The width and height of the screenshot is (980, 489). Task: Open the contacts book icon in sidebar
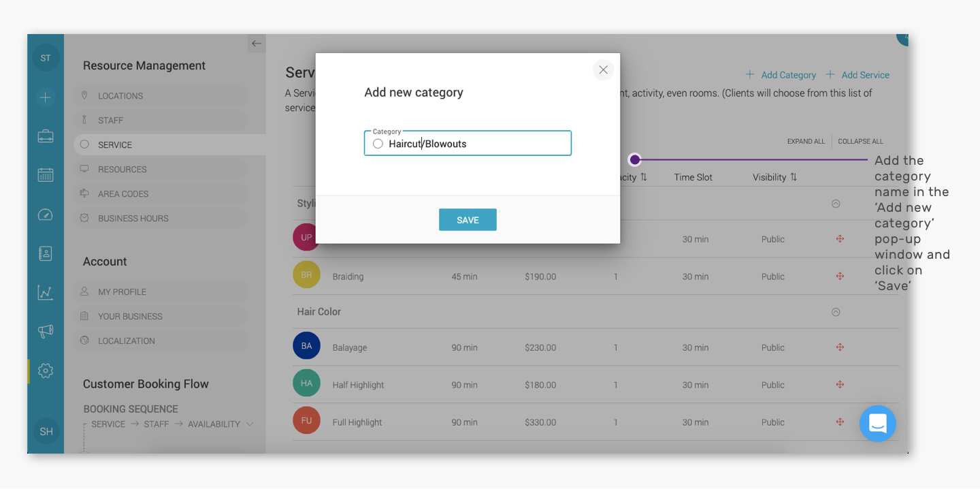click(x=46, y=253)
